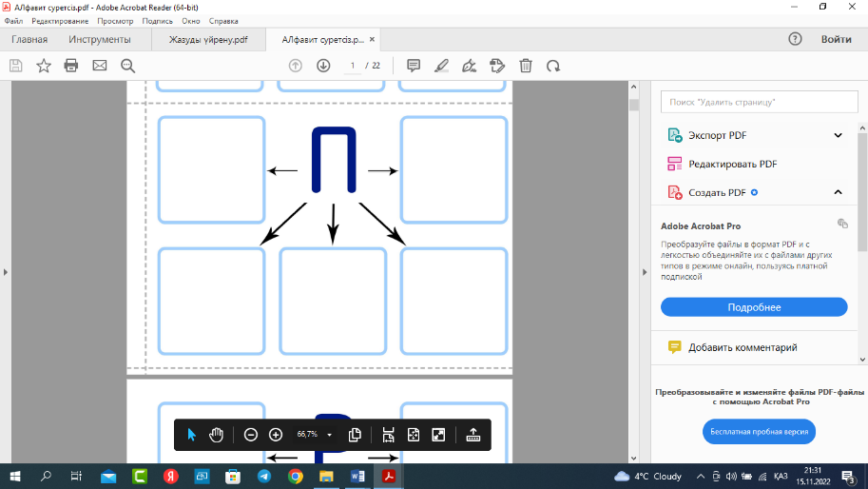The width and height of the screenshot is (868, 489).
Task: Collapse the Создать PDF section
Action: [x=838, y=192]
